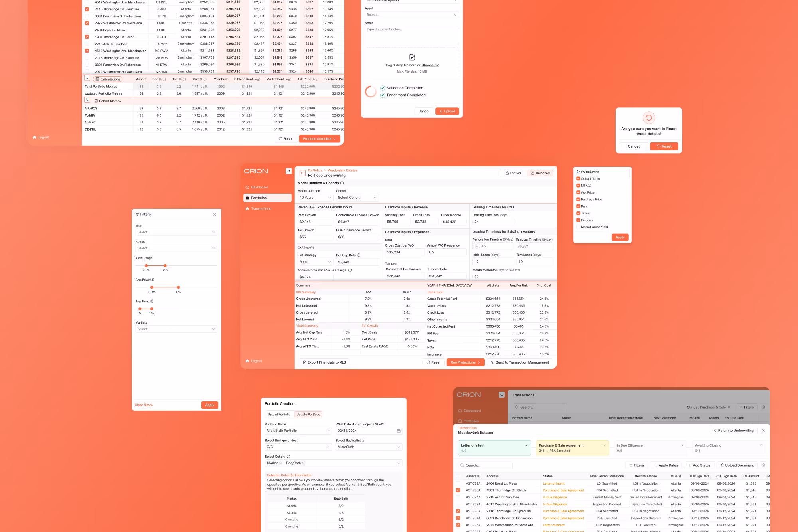Uncheck the Cohort Name column checkbox
The height and width of the screenshot is (532, 798).
578,179
